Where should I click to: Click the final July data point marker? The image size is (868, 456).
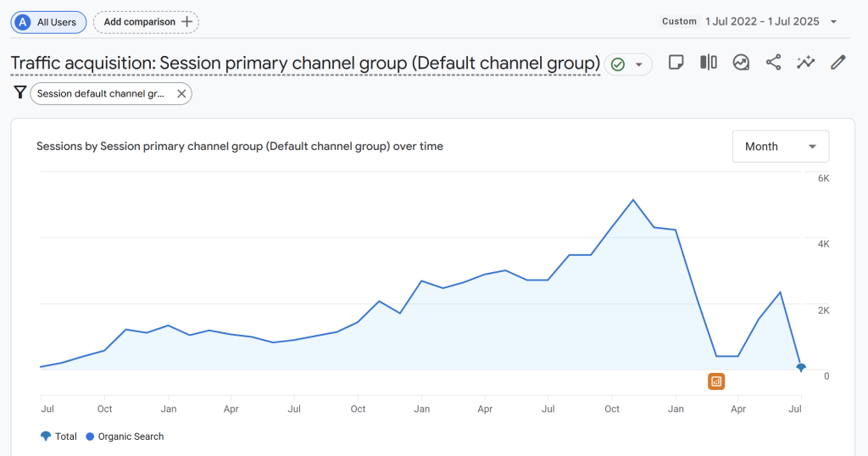801,367
